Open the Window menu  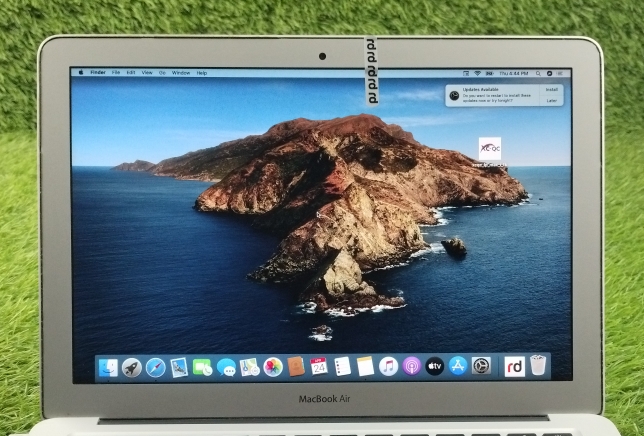coord(181,73)
